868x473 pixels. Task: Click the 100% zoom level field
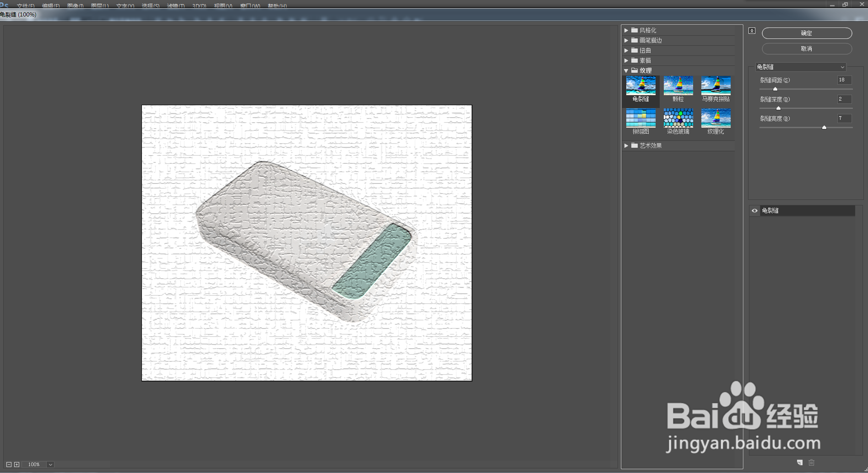(x=34, y=464)
